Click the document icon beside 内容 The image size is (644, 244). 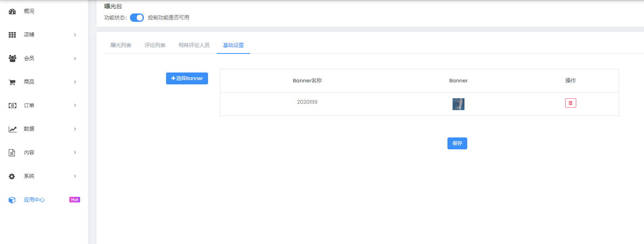click(x=12, y=152)
